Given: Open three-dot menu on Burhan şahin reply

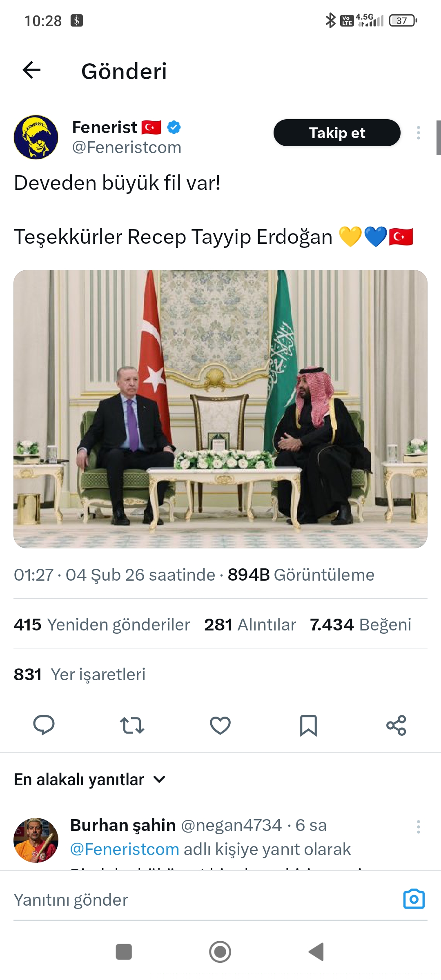Looking at the screenshot, I should pyautogui.click(x=418, y=827).
